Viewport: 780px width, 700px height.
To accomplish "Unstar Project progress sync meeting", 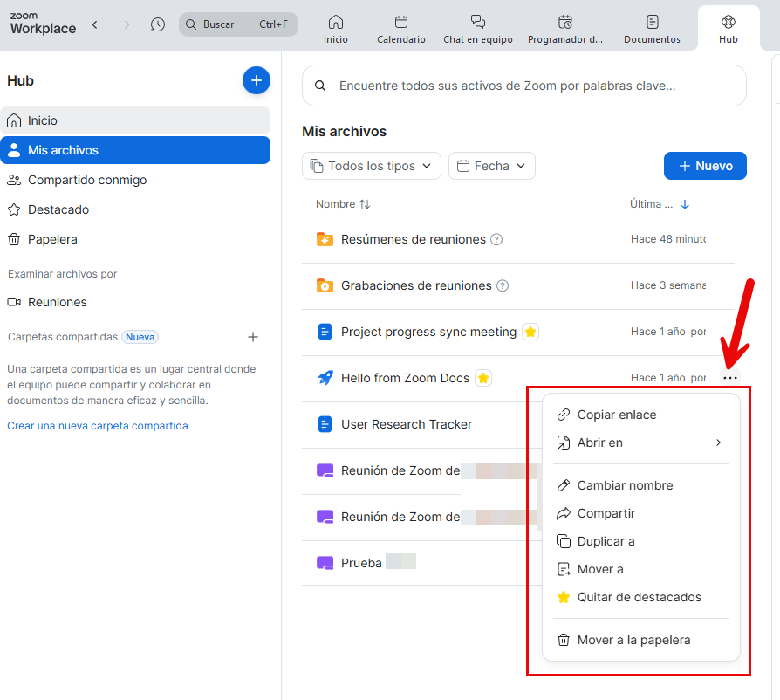I will click(530, 332).
